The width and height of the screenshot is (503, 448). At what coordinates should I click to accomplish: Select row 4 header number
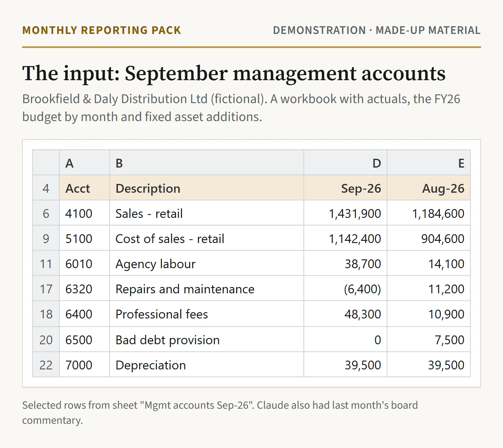coord(46,188)
